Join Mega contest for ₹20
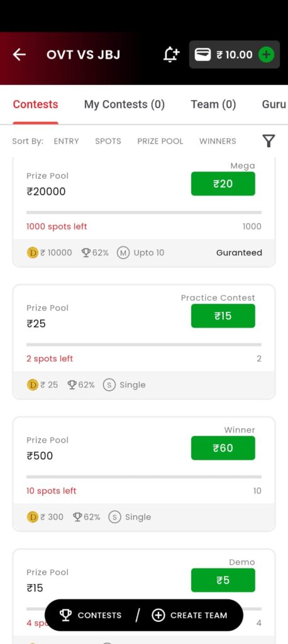This screenshot has height=644, width=288. coord(223,184)
